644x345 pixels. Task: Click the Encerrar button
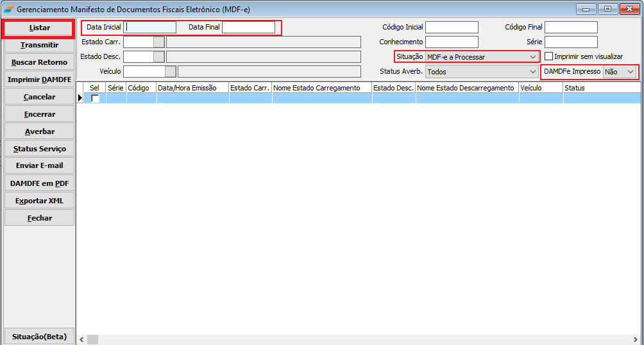39,114
